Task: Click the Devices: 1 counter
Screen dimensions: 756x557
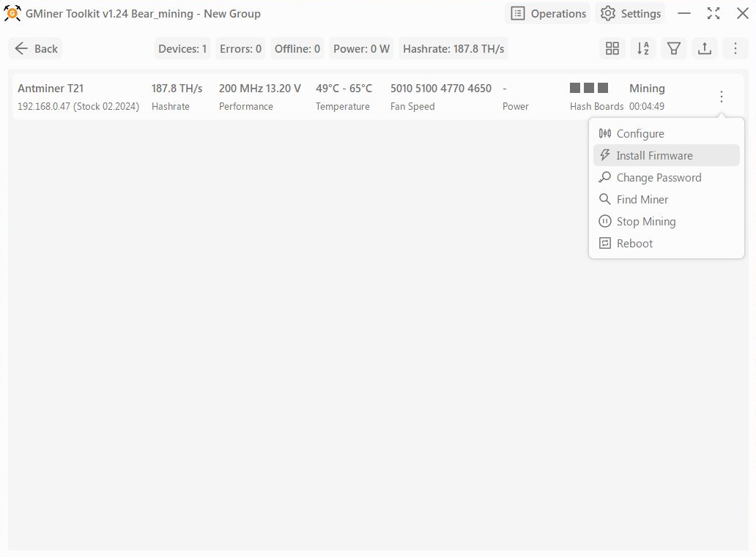Action: [182, 48]
